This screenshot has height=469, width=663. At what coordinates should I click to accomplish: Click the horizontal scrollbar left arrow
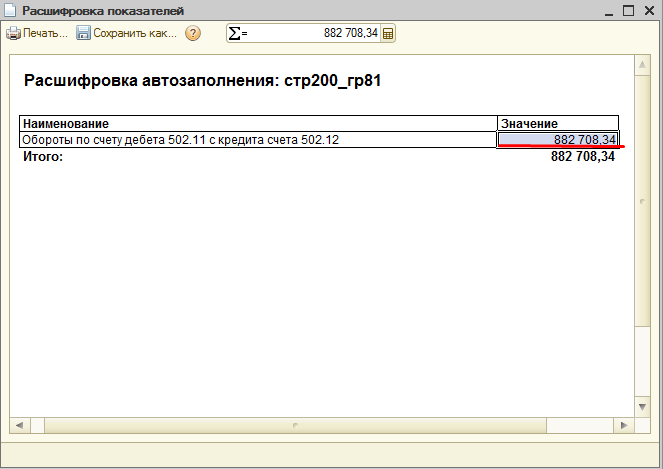[16, 426]
